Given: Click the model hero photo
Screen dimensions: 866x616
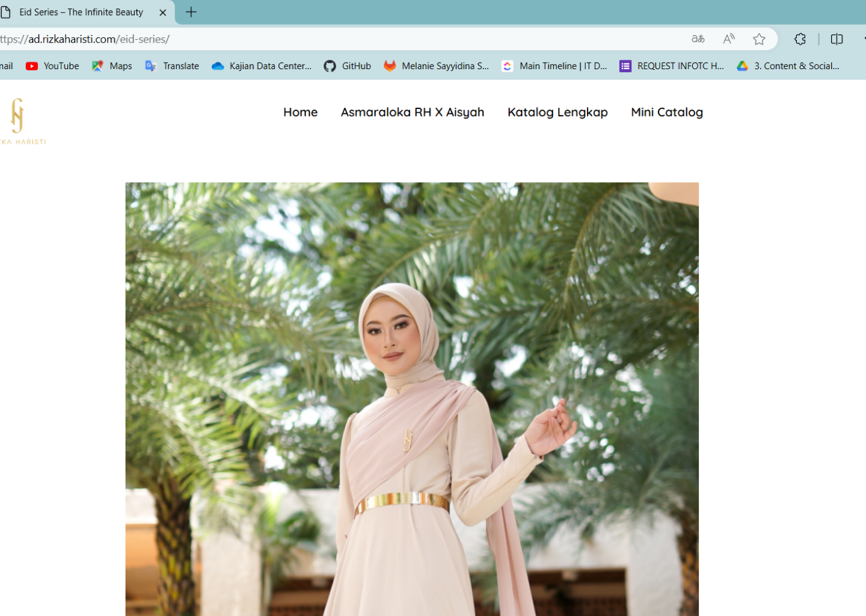Looking at the screenshot, I should point(412,399).
